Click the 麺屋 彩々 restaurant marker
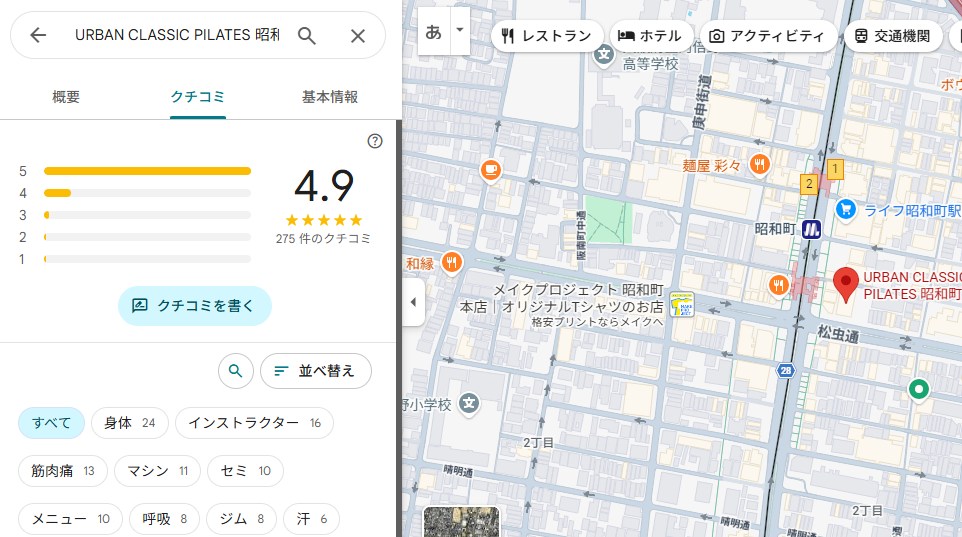The image size is (962, 537). click(760, 165)
